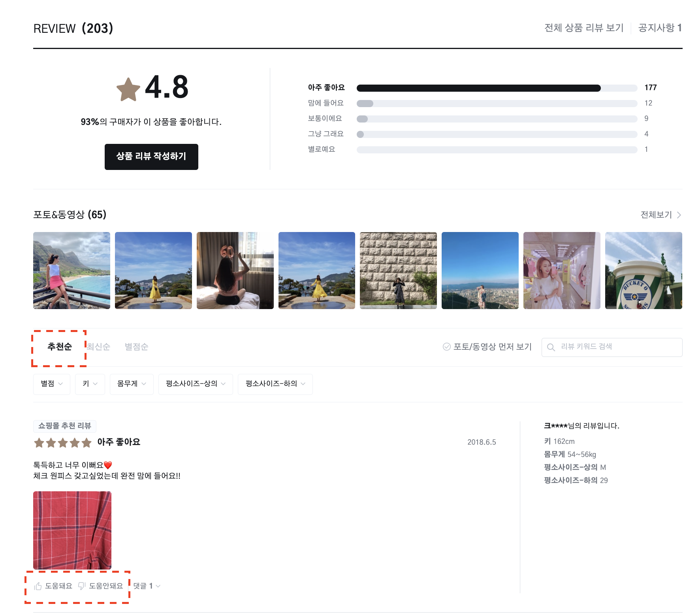Filter reviews by the 그냥 그래요 bar
This screenshot has width=700, height=615.
pos(497,134)
